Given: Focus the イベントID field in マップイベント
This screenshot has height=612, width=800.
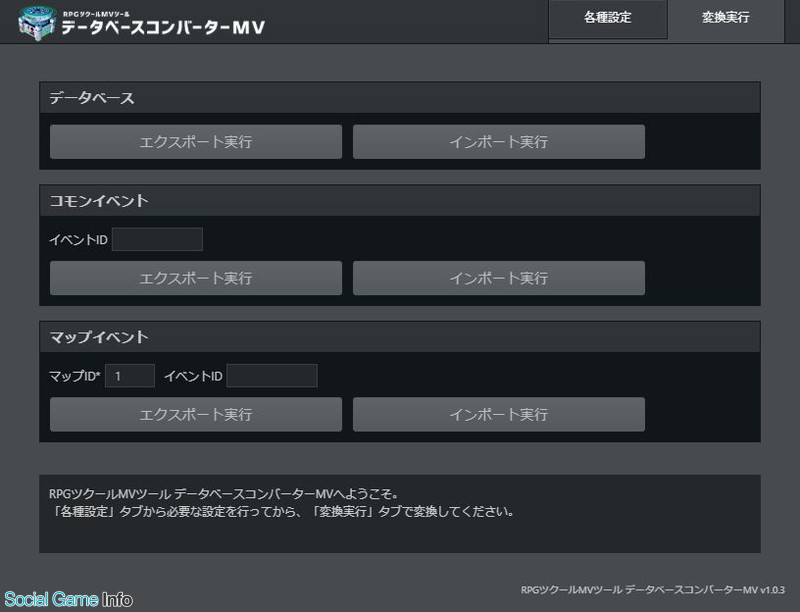Looking at the screenshot, I should [272, 376].
